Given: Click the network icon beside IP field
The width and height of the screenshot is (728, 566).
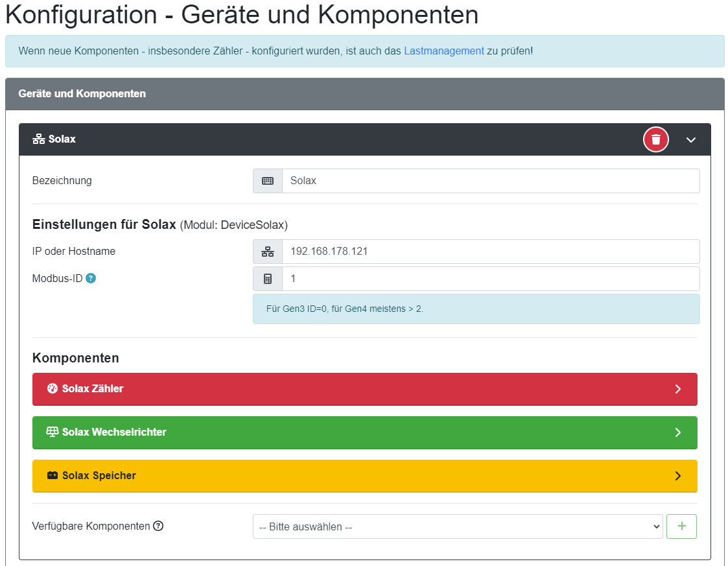Looking at the screenshot, I should click(268, 252).
